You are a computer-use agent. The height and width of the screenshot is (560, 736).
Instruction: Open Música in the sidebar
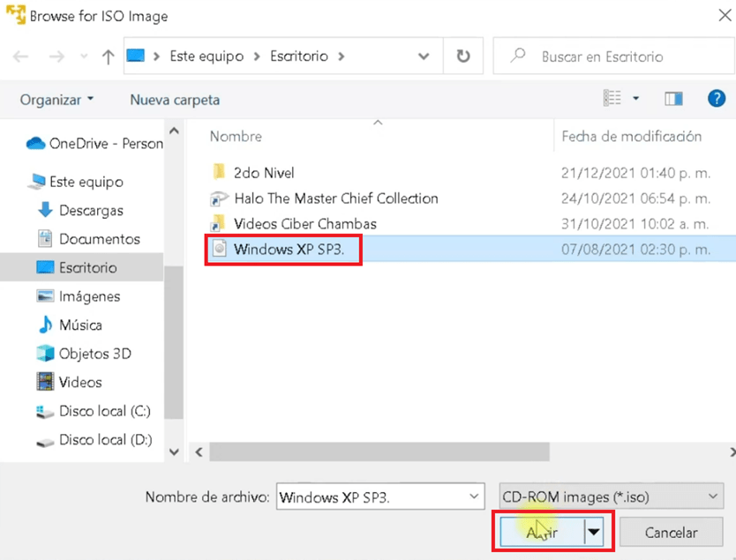70,325
